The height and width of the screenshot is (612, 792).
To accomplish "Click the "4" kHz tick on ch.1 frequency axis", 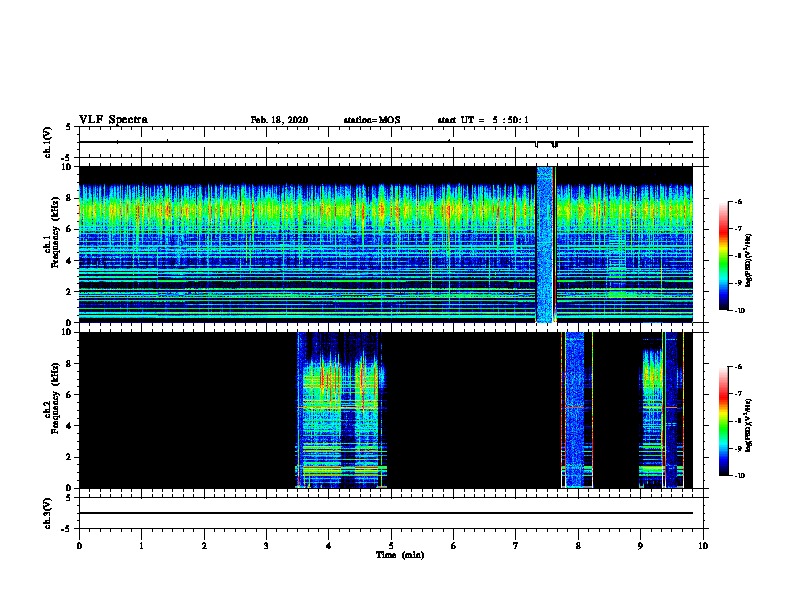I will tap(70, 261).
